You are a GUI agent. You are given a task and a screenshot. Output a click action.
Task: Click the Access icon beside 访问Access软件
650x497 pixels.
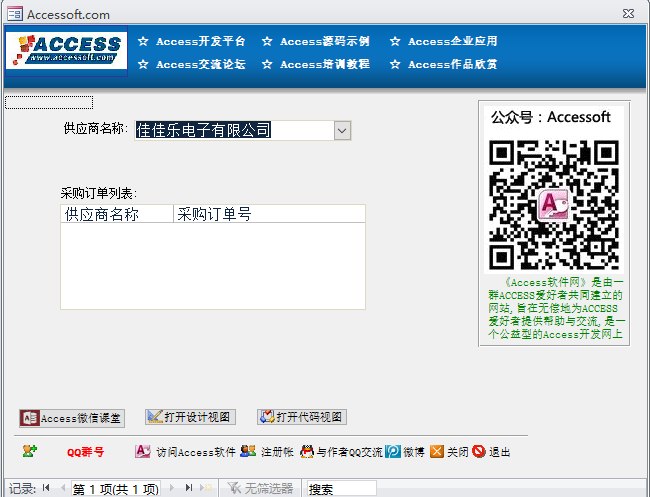143,451
